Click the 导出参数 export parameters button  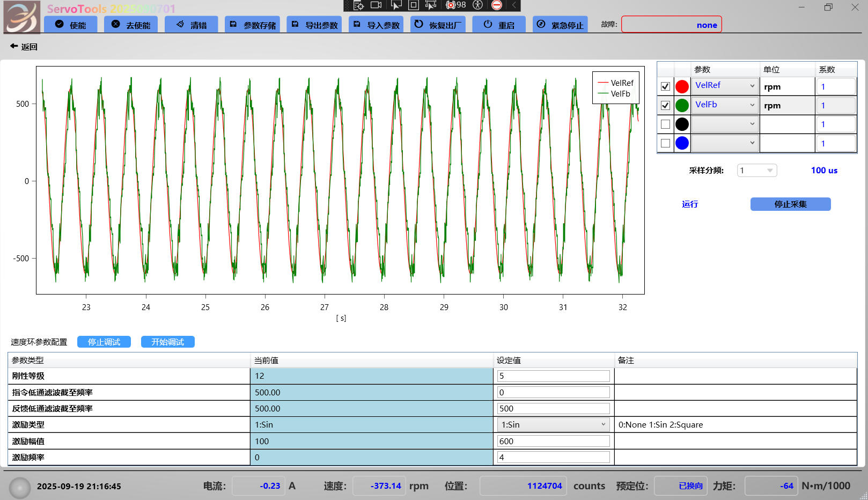[314, 25]
